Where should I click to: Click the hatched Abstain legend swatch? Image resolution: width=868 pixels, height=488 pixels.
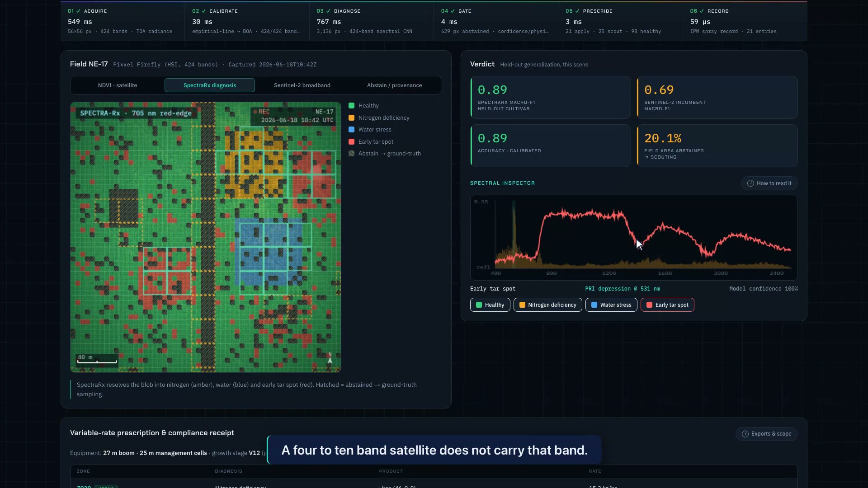click(351, 154)
